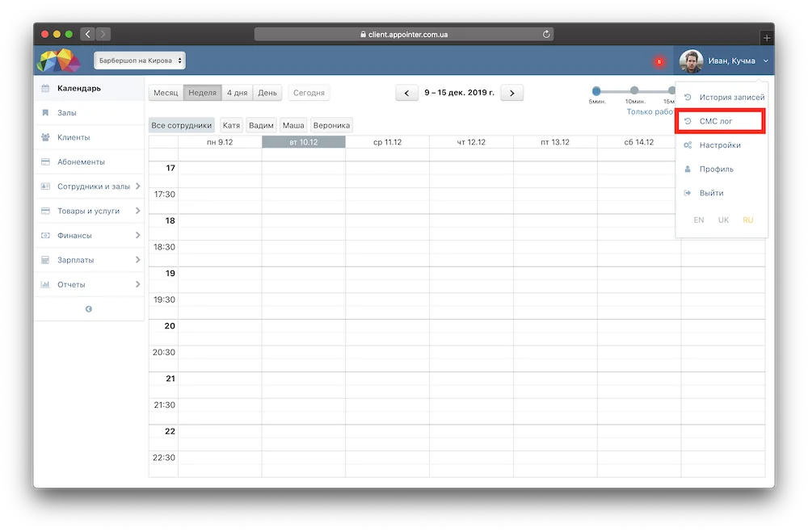
Task: Click the Сотрудники и залы icon
Action: [x=45, y=186]
